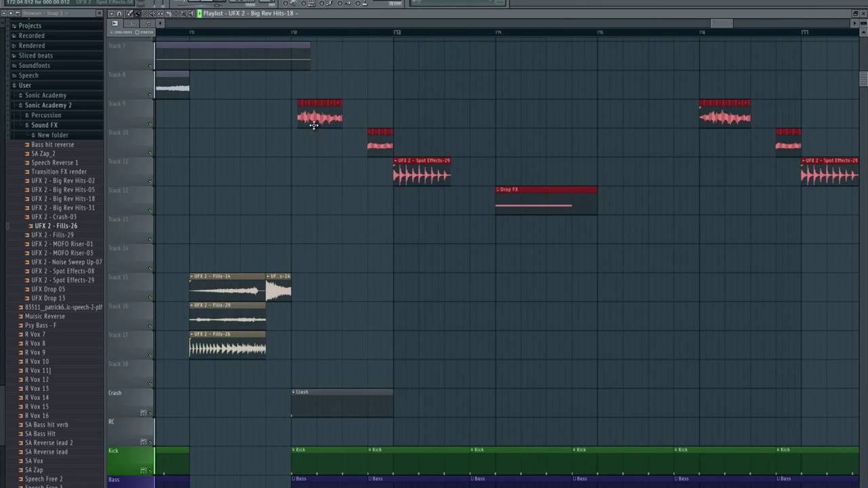
Task: Switch to the third Playlist view tab
Action: pos(148,24)
